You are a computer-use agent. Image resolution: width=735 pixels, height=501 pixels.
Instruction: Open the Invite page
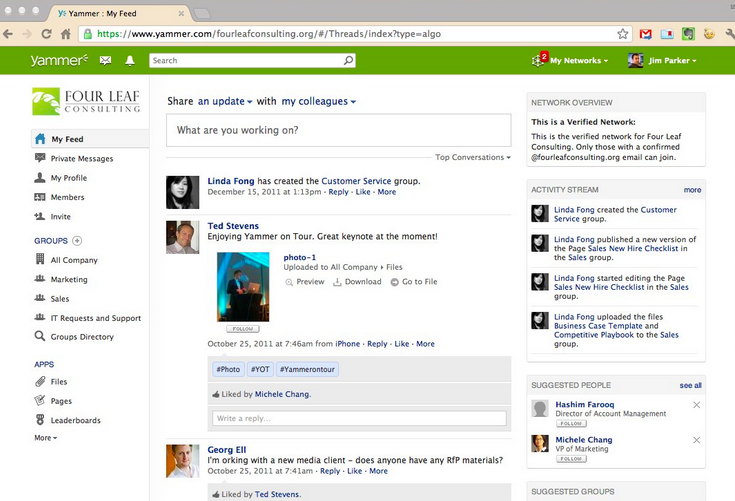point(52,217)
